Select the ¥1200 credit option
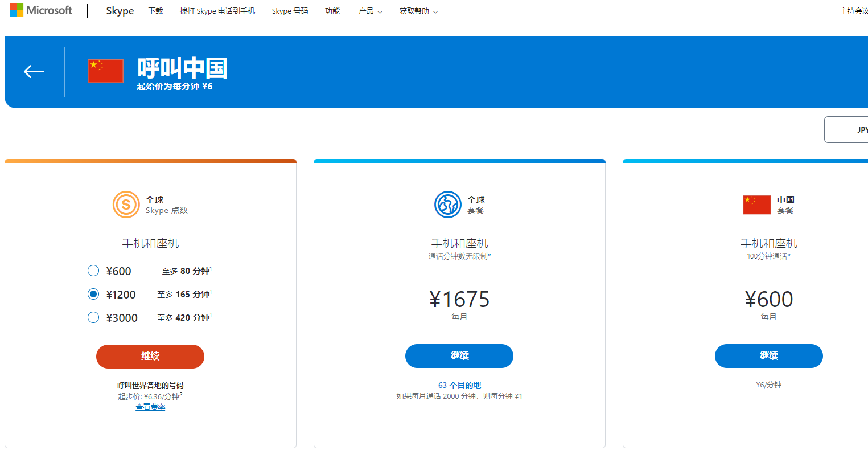Viewport: 868px width, 462px height. pyautogui.click(x=93, y=294)
